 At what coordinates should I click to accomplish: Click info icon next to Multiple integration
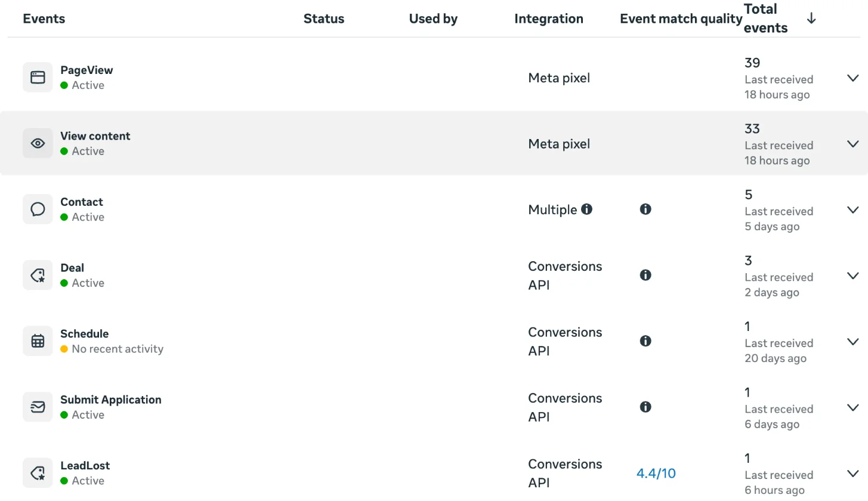tap(587, 209)
